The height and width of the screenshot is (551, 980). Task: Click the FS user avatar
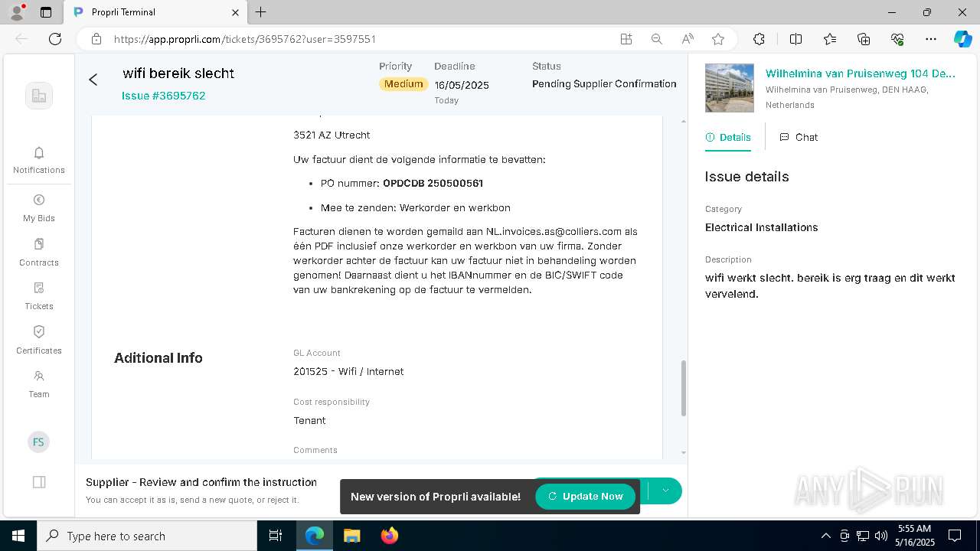38,442
